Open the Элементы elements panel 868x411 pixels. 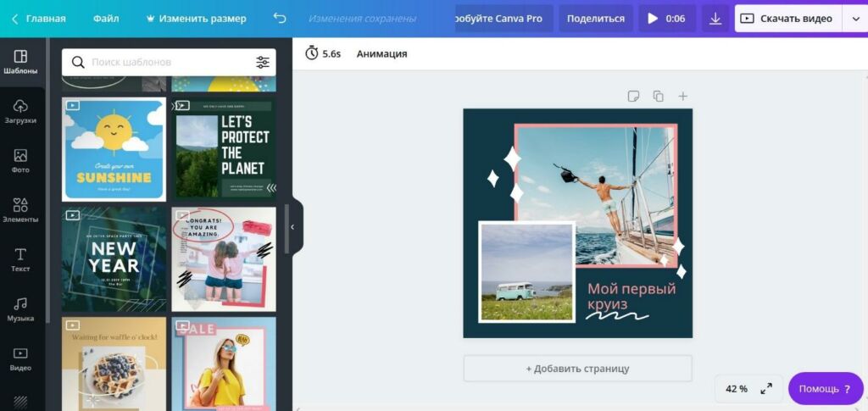21,210
